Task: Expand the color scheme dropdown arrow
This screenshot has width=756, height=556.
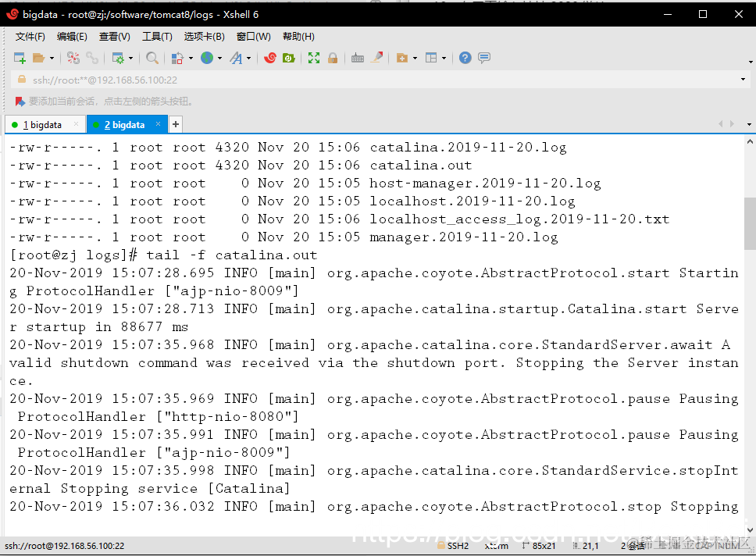Action: [x=191, y=59]
